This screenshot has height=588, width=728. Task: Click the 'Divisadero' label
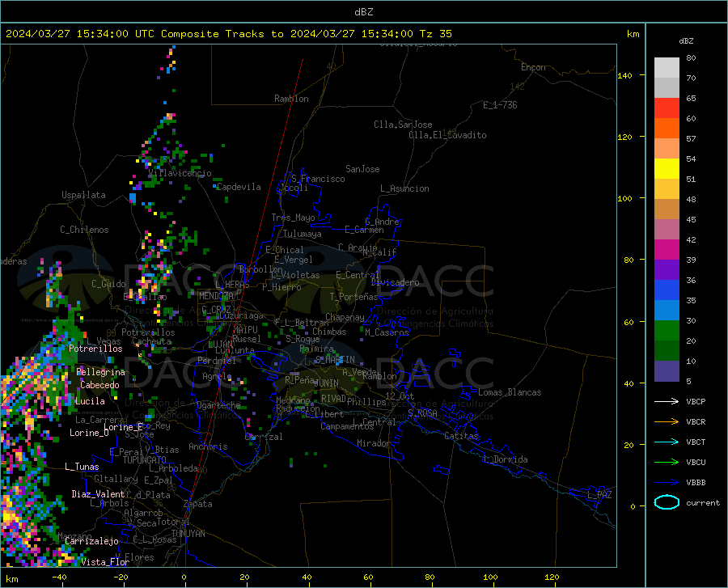395,282
